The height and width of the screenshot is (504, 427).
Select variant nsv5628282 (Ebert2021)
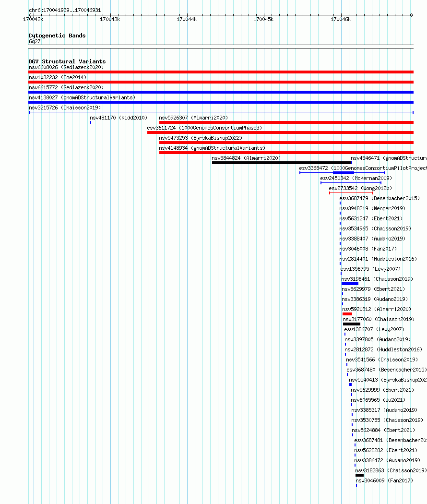pyautogui.click(x=386, y=450)
